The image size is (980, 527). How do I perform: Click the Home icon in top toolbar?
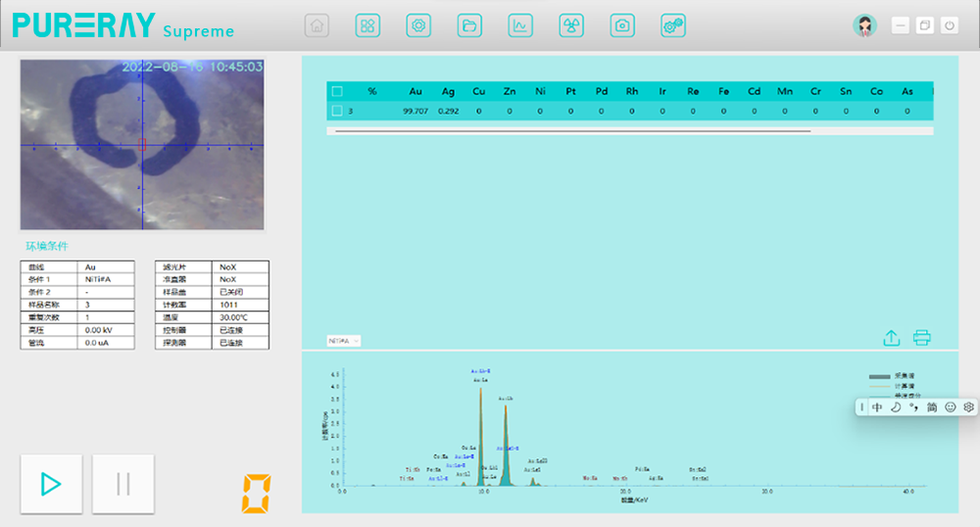pos(317,26)
